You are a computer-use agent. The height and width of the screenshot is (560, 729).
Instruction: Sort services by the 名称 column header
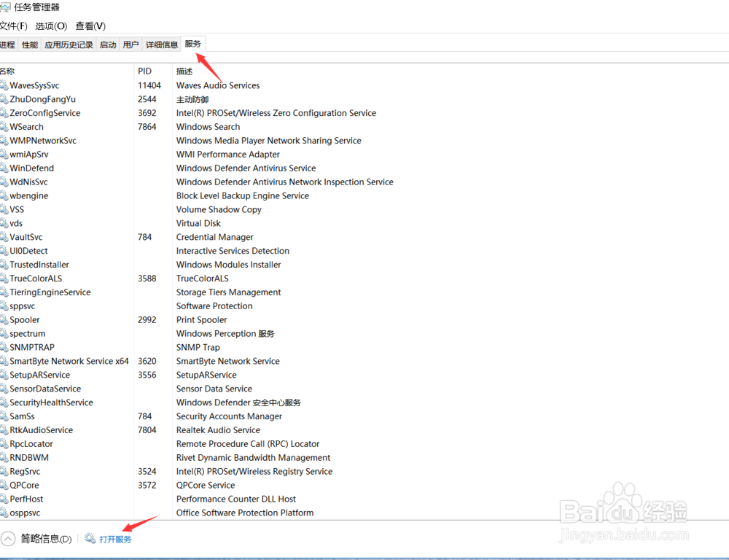(7, 71)
